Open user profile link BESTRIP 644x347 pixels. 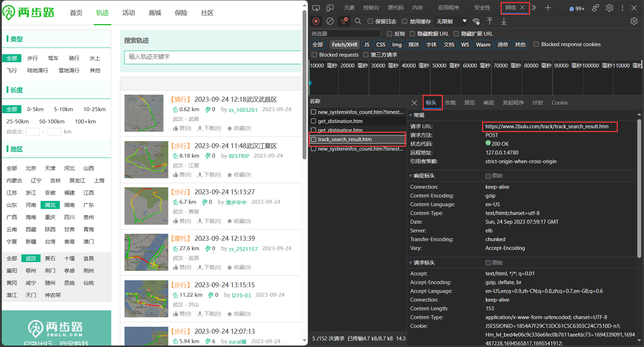239,156
